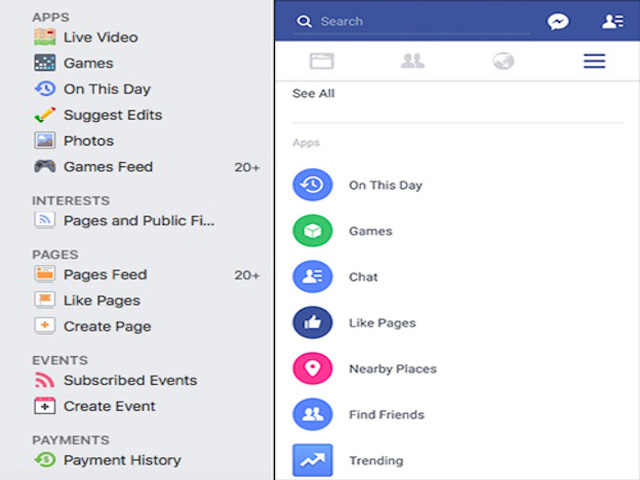Select Chat label in mobile menu

tap(363, 277)
